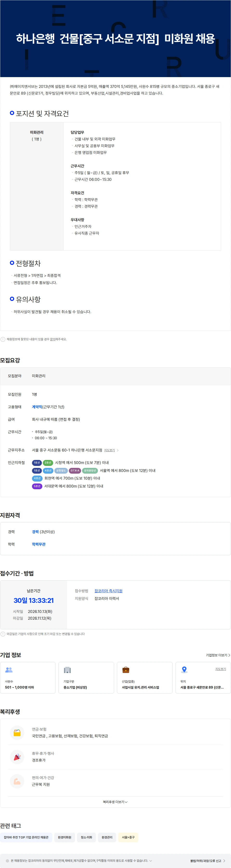The width and height of the screenshot is (231, 868).
Task: Click the 사원수 501~1,000명 이하 card
Action: tap(28, 678)
